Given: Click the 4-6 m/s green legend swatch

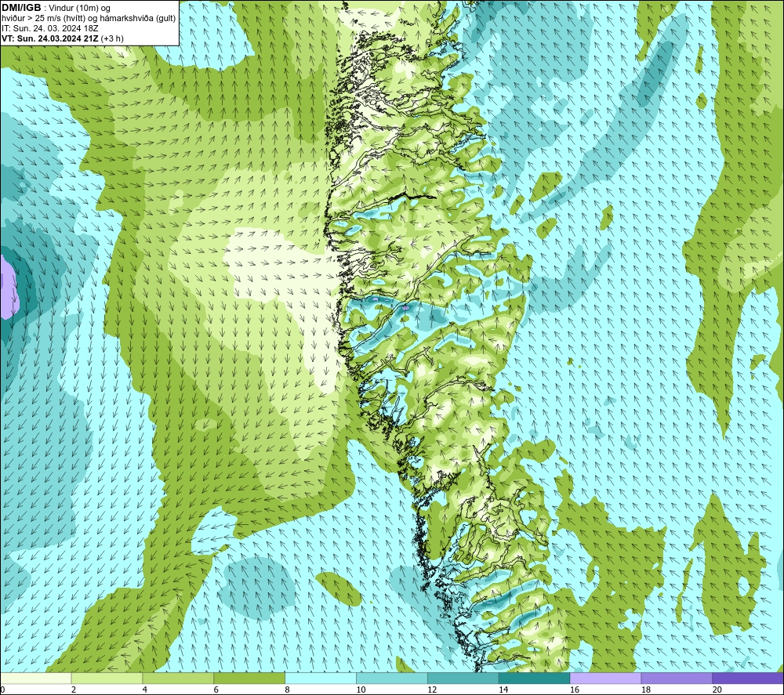Looking at the screenshot, I should [x=178, y=678].
